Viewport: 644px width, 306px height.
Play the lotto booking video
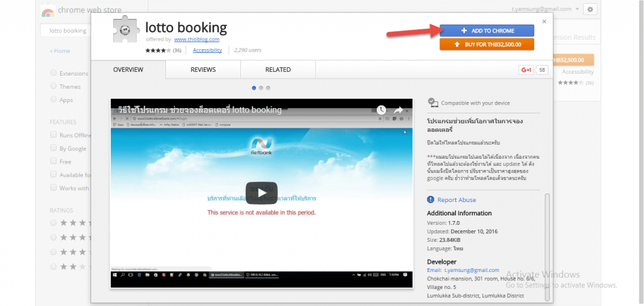click(x=261, y=193)
